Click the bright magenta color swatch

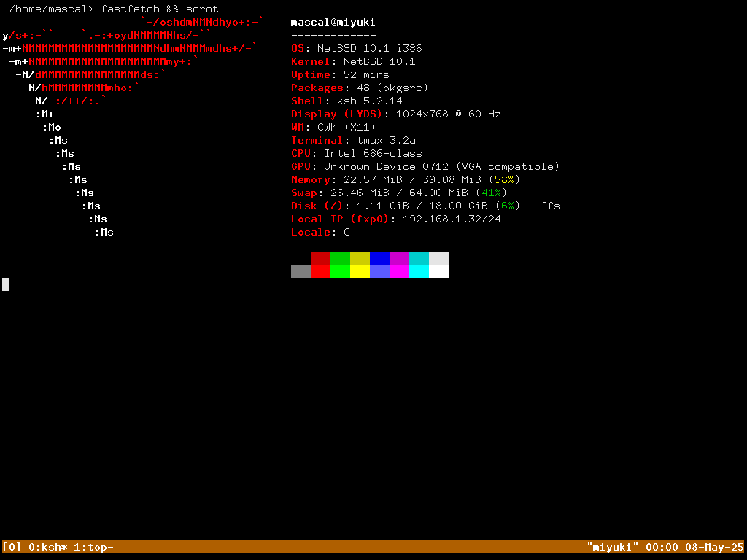399,271
